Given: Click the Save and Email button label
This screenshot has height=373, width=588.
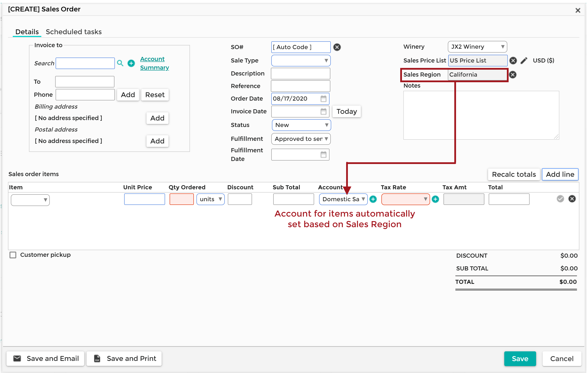Looking at the screenshot, I should [53, 358].
